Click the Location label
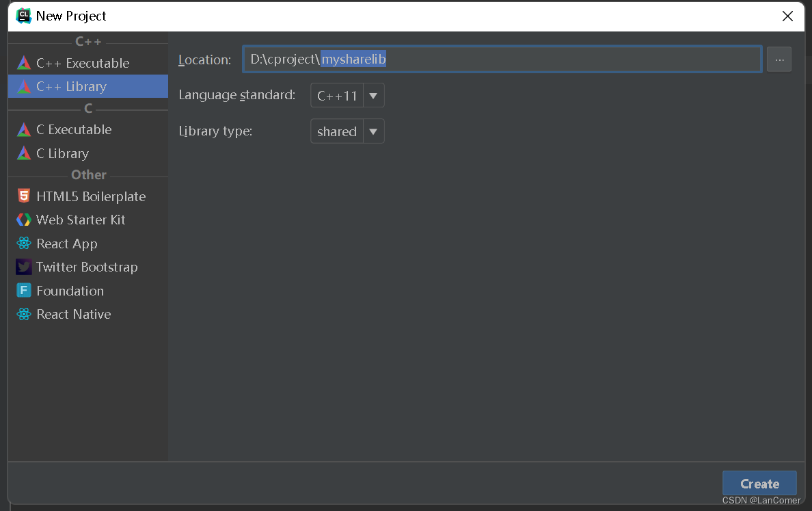812x511 pixels. [x=204, y=60]
